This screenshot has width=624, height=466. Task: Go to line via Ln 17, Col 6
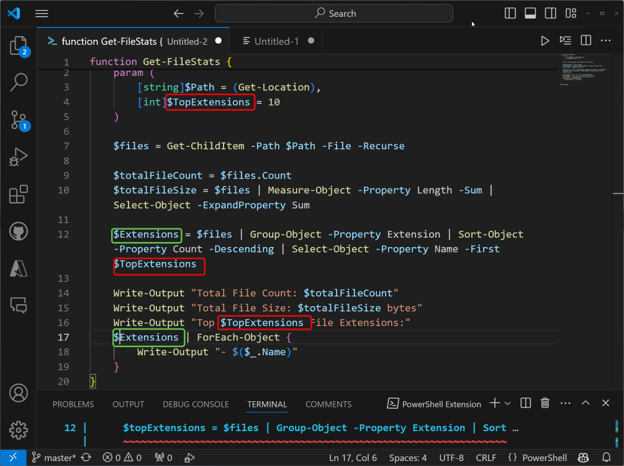point(353,458)
